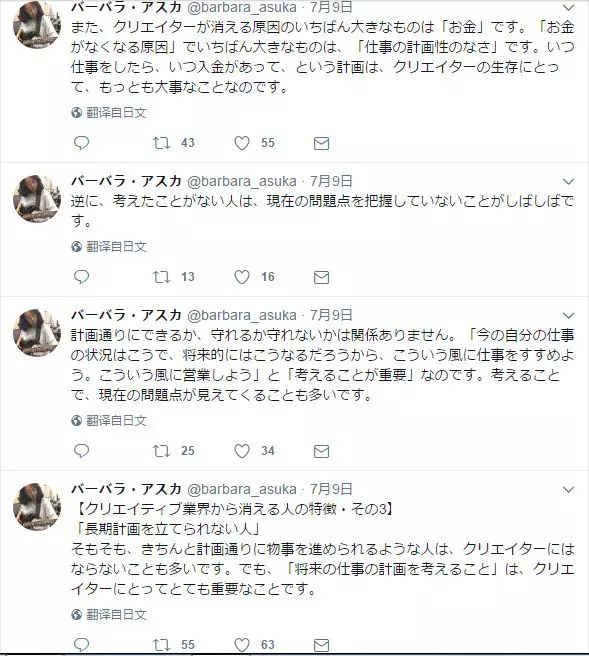Open the message envelope on the 16-like tweet
Image resolution: width=589 pixels, height=656 pixels.
[321, 277]
